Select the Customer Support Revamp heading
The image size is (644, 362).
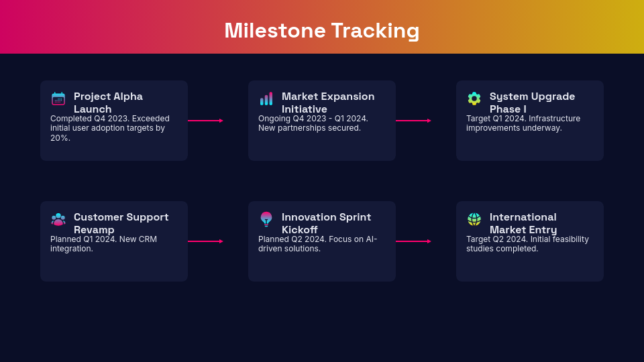[121, 223]
